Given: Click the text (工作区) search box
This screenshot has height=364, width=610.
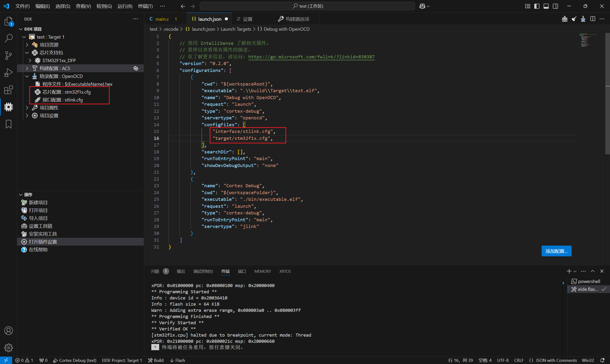Looking at the screenshot, I should point(307,6).
